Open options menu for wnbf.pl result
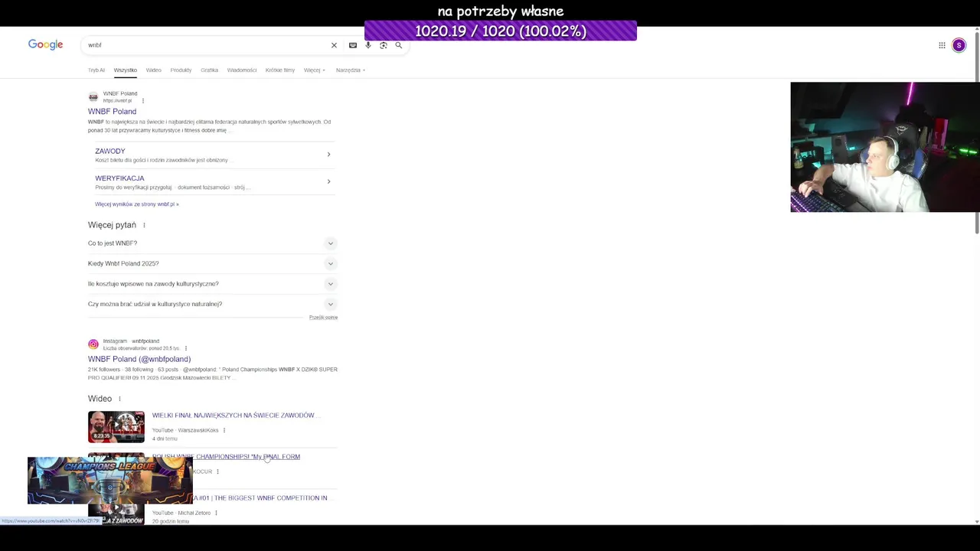980x551 pixels. 142,100
